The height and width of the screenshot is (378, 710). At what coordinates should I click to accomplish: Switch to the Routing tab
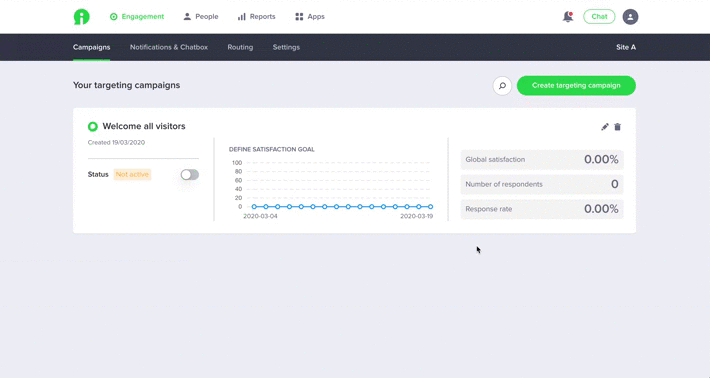point(240,47)
